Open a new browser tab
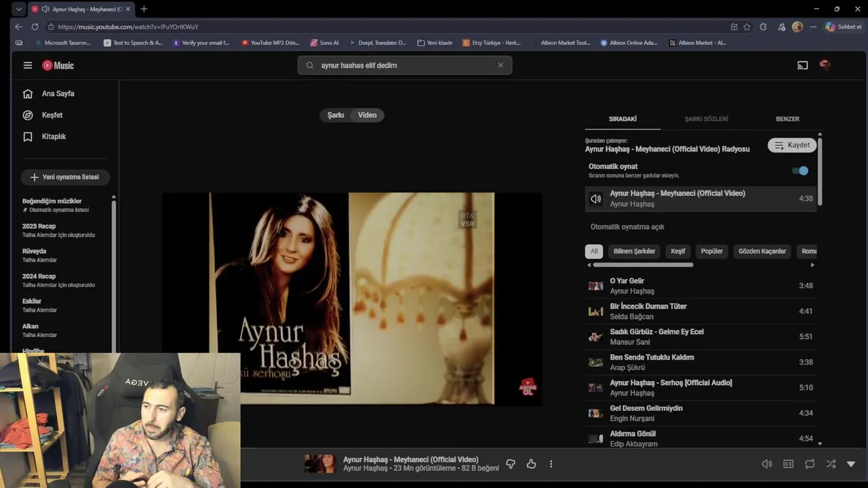Image resolution: width=868 pixels, height=488 pixels. (144, 9)
